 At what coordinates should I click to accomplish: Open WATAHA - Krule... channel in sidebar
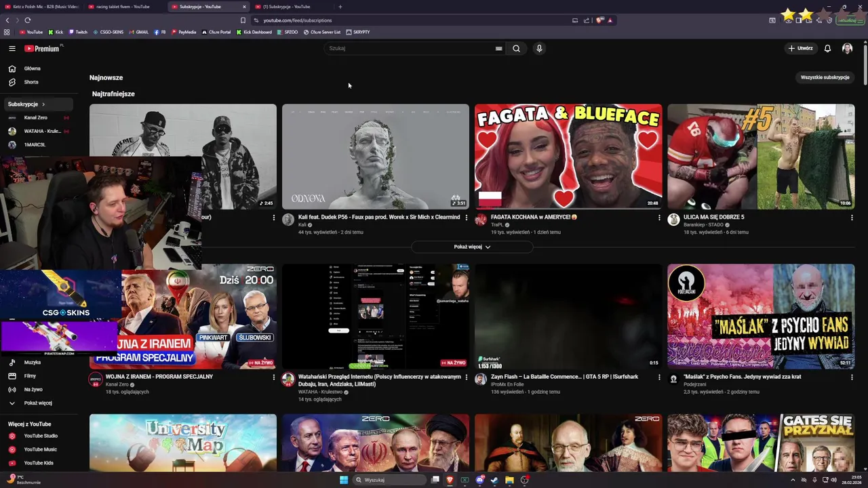37,131
